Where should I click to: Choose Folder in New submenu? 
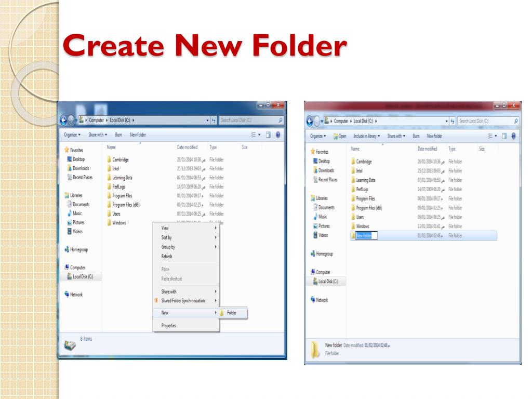click(233, 313)
